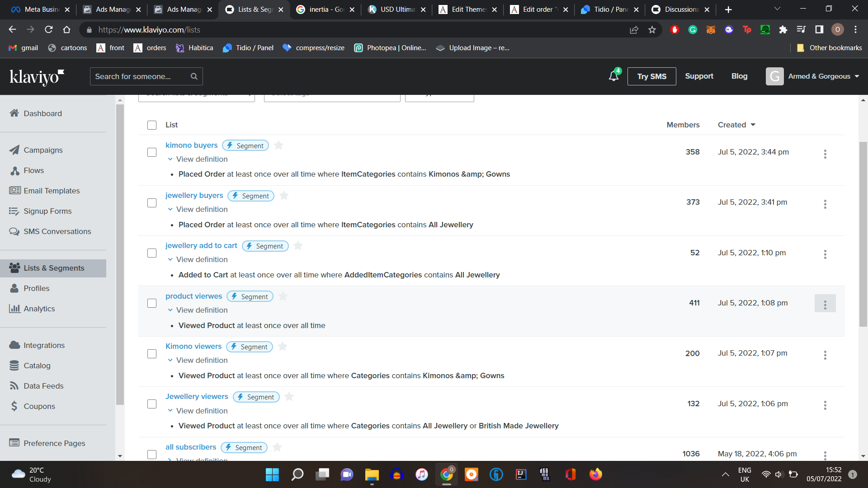
Task: Open the options menu for the jewellery buyers row
Action: point(825,204)
